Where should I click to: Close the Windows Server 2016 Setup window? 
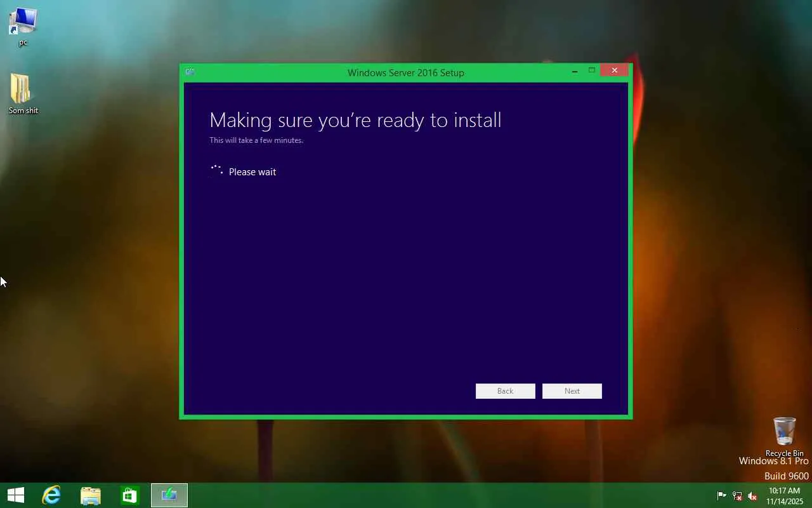pos(615,70)
